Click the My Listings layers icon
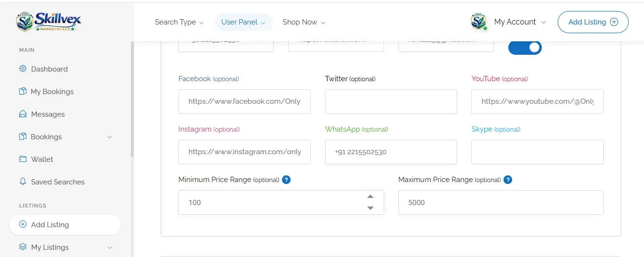 (23, 247)
